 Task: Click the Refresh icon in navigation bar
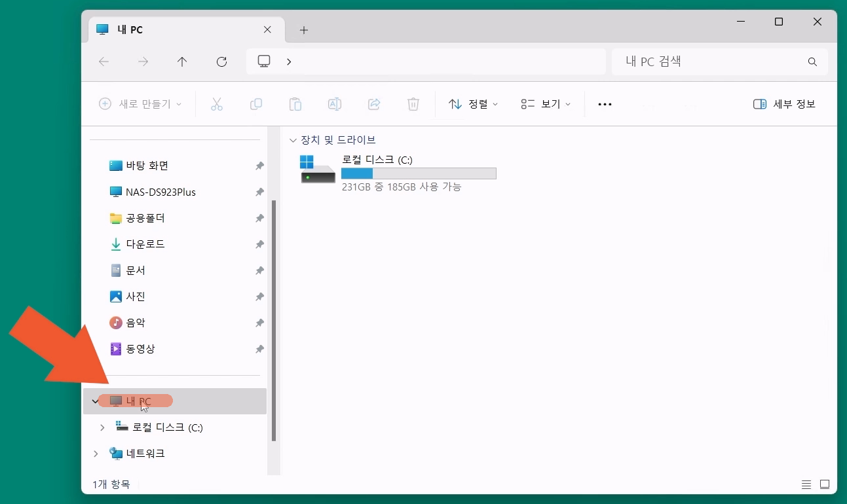click(221, 62)
